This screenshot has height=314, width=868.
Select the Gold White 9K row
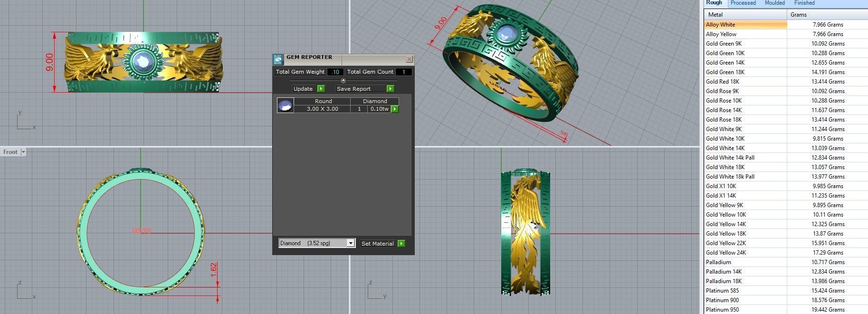pos(786,129)
